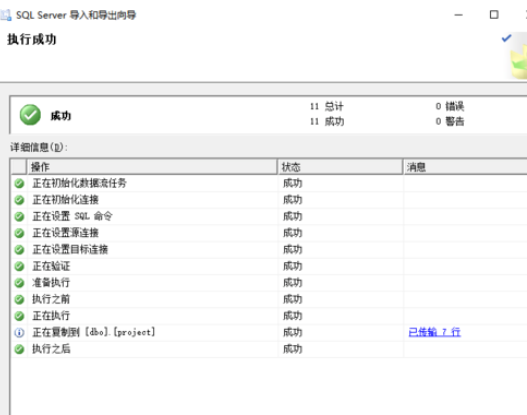Click green status icon for 正在设置目标连接
Viewport: 527px width, 415px height.
(x=19, y=250)
